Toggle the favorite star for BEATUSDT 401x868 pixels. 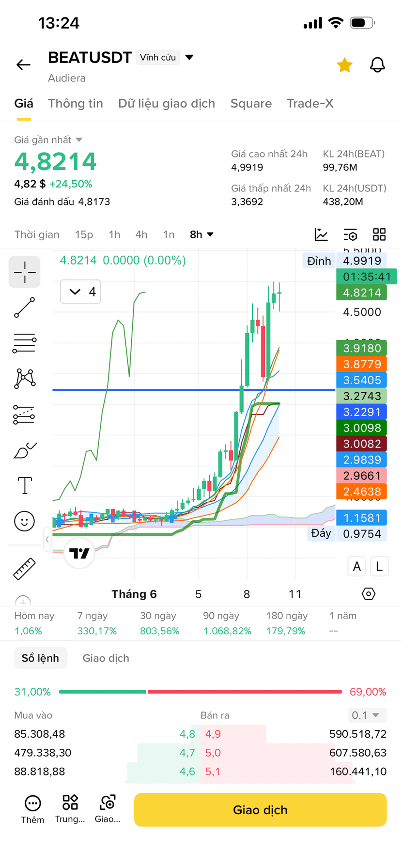(344, 65)
